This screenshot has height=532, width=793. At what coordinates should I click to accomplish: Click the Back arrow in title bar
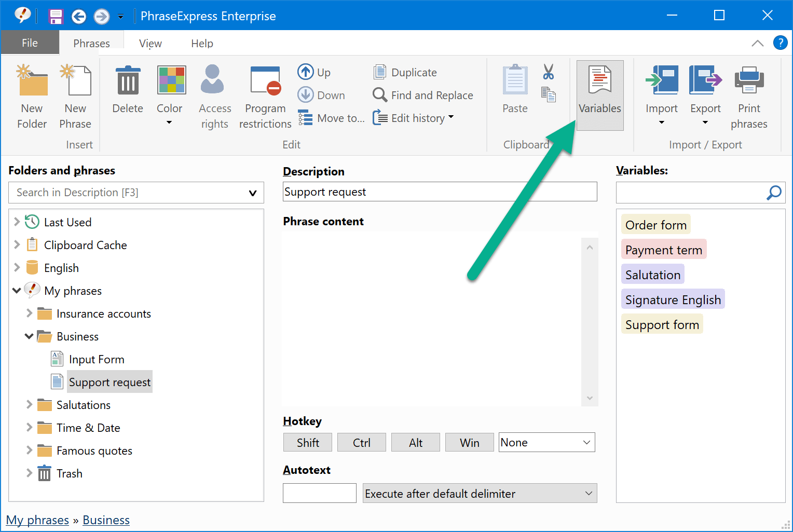click(x=79, y=17)
